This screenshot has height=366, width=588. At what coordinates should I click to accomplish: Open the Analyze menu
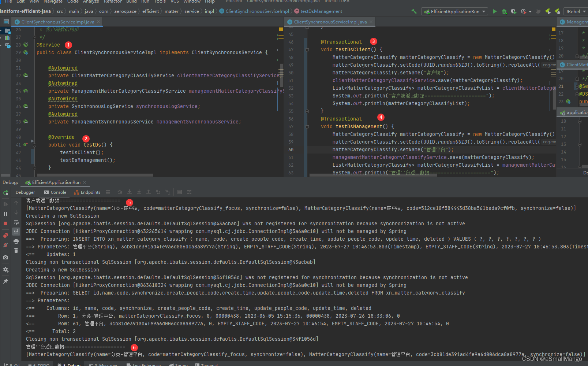[x=91, y=1]
